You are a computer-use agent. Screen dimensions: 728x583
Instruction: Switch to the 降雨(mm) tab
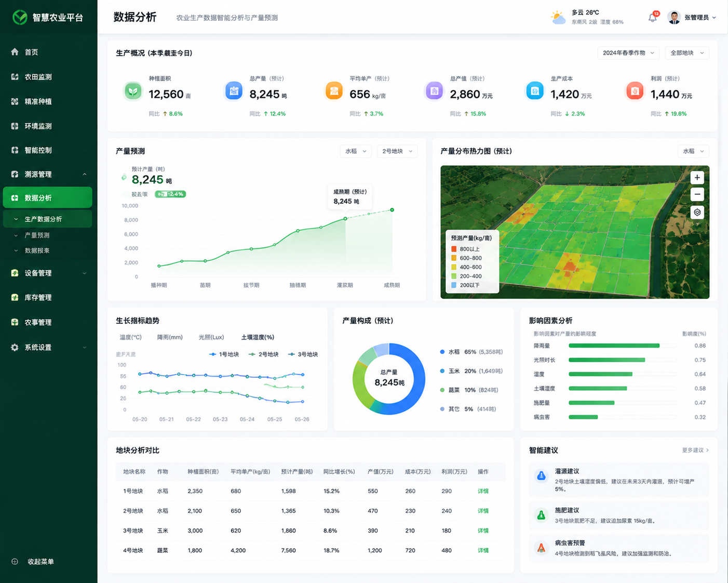coord(170,337)
